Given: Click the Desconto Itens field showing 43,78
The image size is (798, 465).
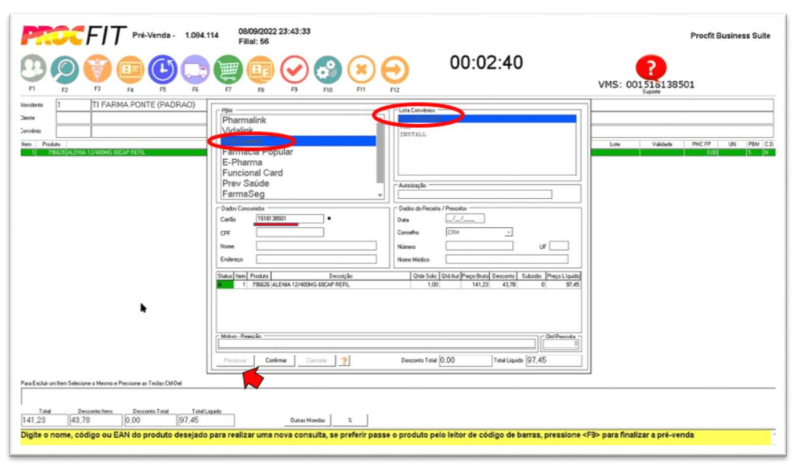Looking at the screenshot, I should (x=96, y=420).
